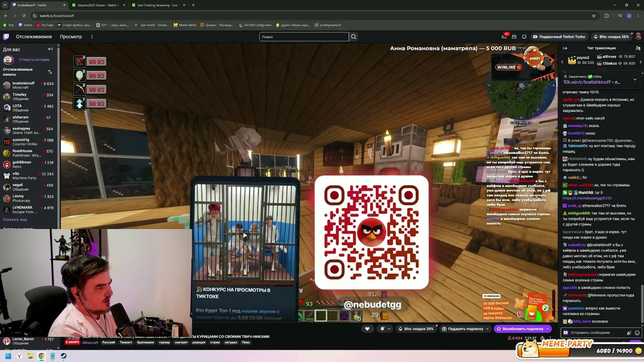This screenshot has width=644, height=362.
Task: Click the heart follow button under the stream
Action: point(367,329)
